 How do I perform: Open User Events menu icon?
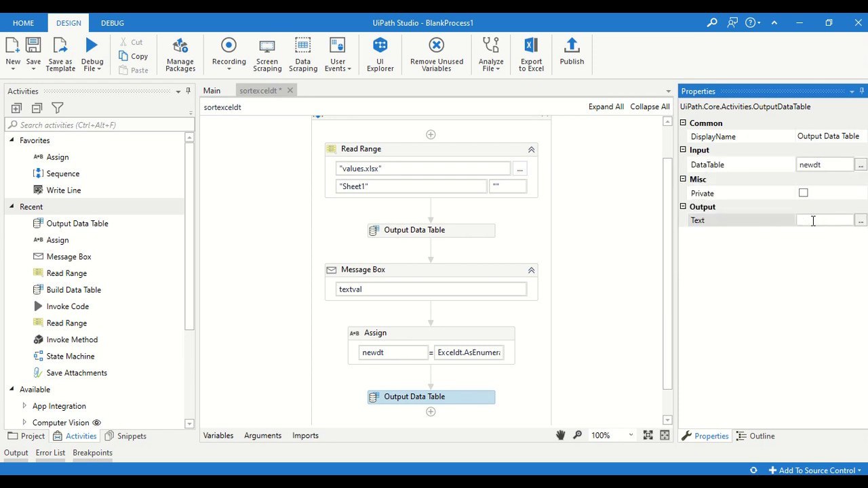pyautogui.click(x=337, y=45)
